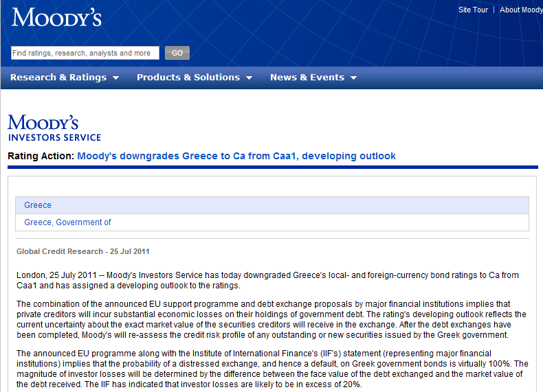543x392 pixels.
Task: Click the Moody's Investors Service logo
Action: (54, 128)
